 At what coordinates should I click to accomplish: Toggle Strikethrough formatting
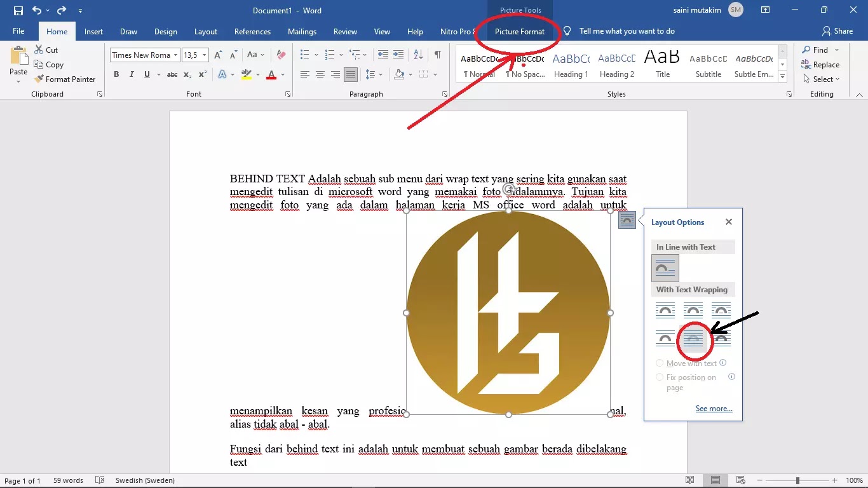coord(172,74)
